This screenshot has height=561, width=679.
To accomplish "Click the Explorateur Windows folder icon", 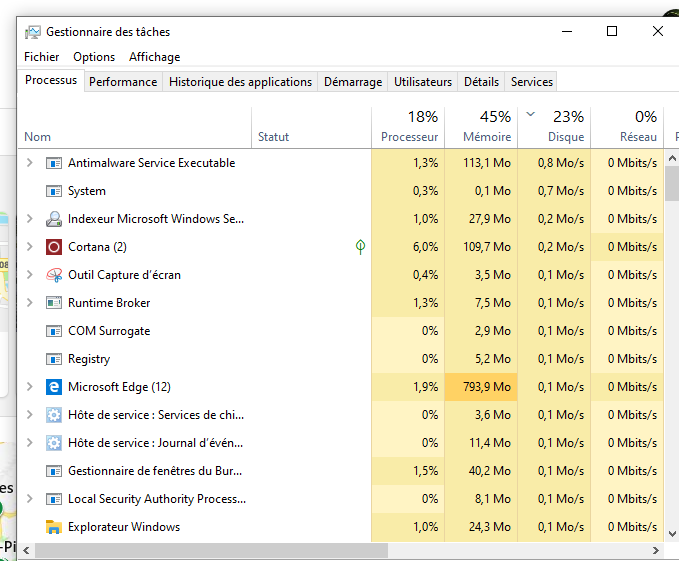I will click(x=54, y=527).
